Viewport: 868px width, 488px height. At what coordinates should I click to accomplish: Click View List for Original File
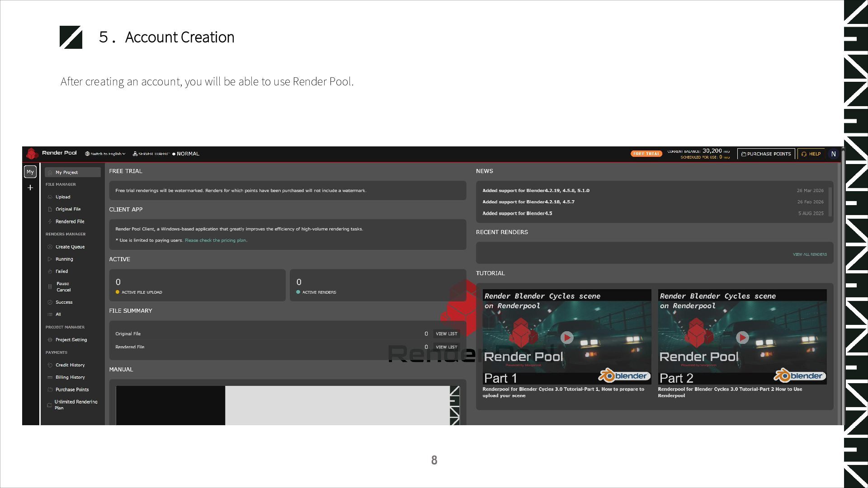(446, 334)
